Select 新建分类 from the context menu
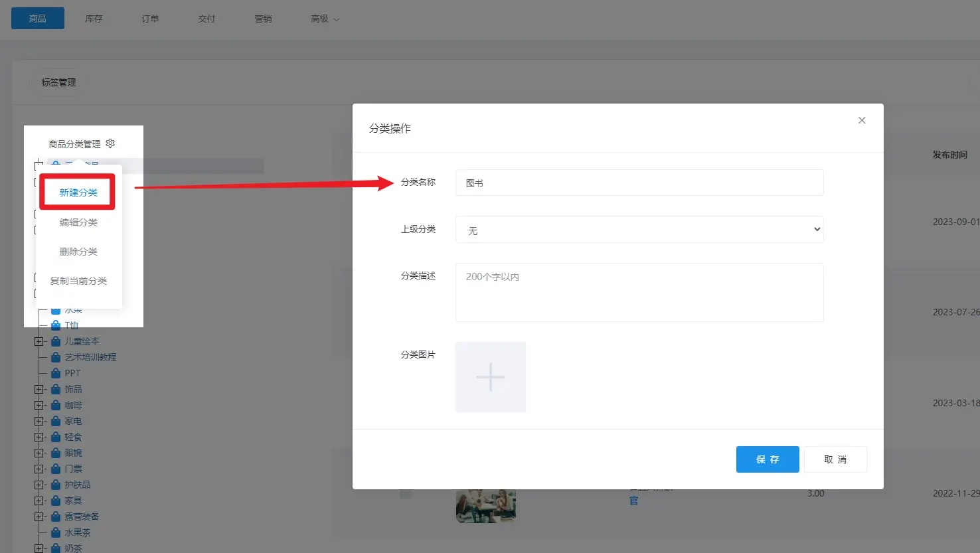 click(x=78, y=193)
